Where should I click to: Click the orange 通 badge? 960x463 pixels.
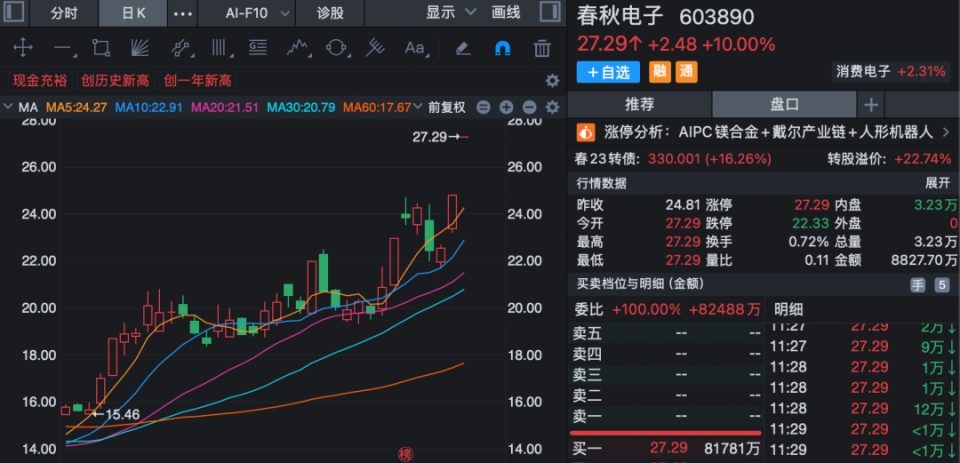coord(686,72)
